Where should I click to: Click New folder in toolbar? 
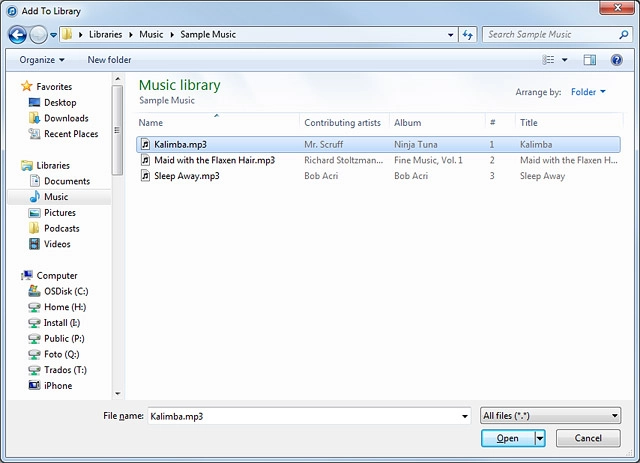pos(109,60)
